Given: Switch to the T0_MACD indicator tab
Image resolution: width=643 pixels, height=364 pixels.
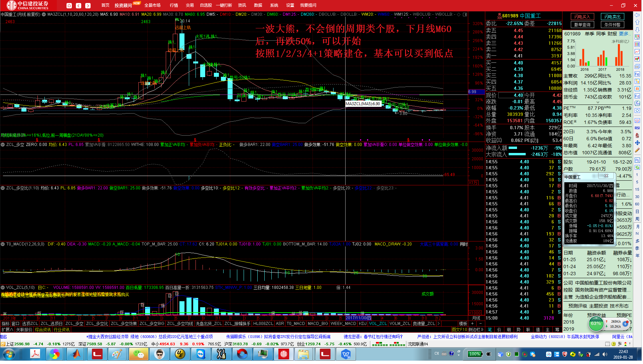Looking at the screenshot, I should [x=296, y=324].
